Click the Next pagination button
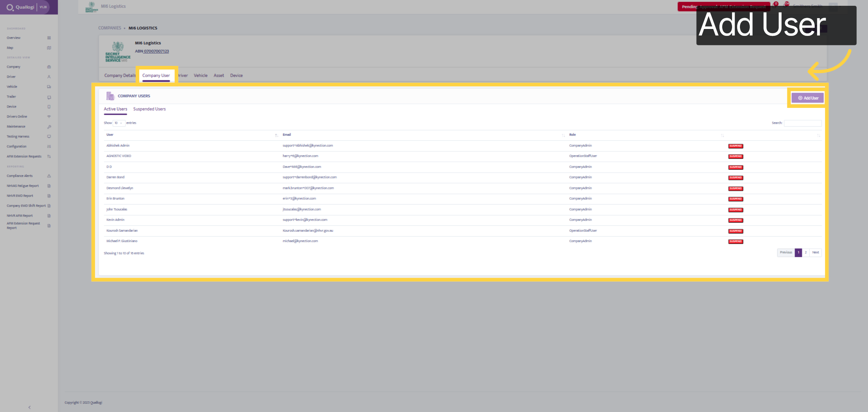 (x=815, y=252)
